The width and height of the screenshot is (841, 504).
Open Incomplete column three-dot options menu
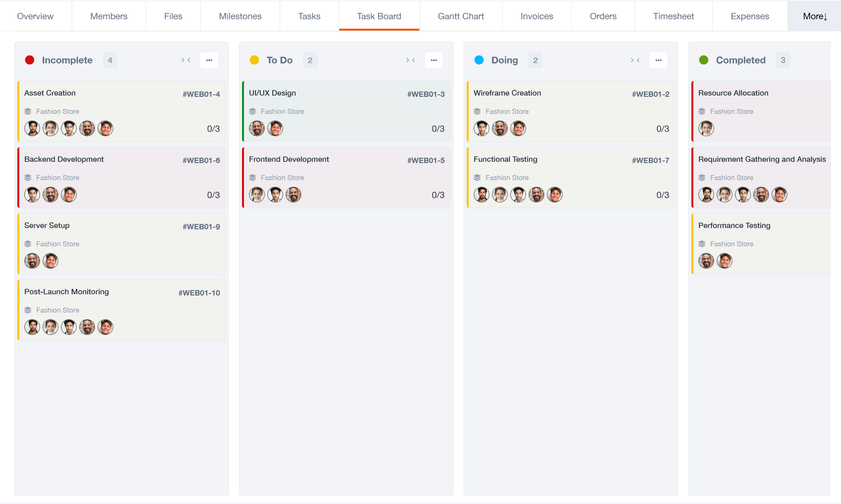point(209,60)
